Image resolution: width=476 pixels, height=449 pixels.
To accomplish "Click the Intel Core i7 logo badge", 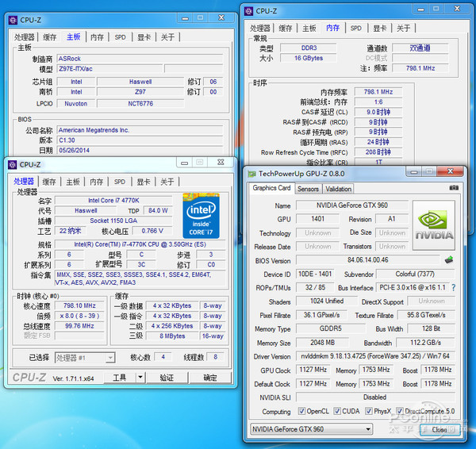I will 201,215.
